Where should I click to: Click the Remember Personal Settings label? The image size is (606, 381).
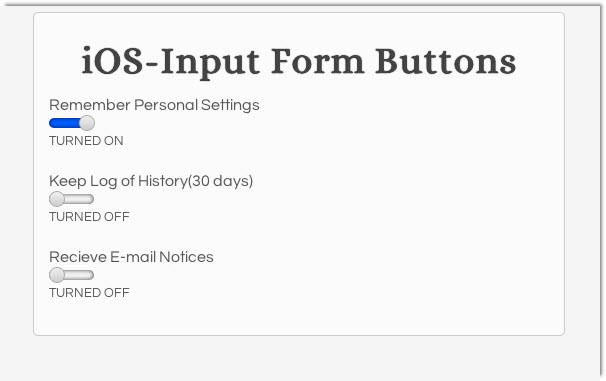tap(154, 105)
